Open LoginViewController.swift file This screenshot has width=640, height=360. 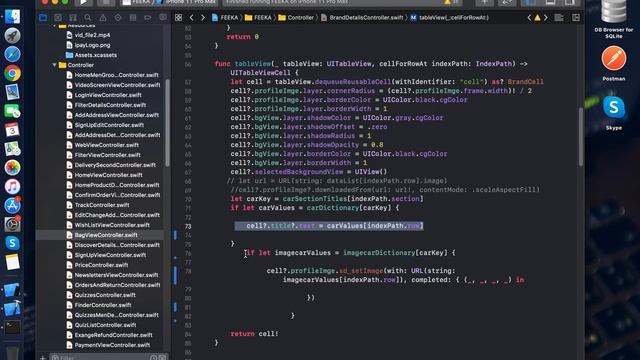[x=108, y=95]
